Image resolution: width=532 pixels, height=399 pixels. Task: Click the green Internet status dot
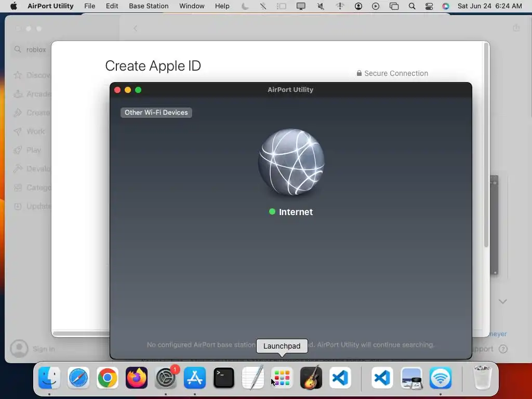pyautogui.click(x=272, y=212)
